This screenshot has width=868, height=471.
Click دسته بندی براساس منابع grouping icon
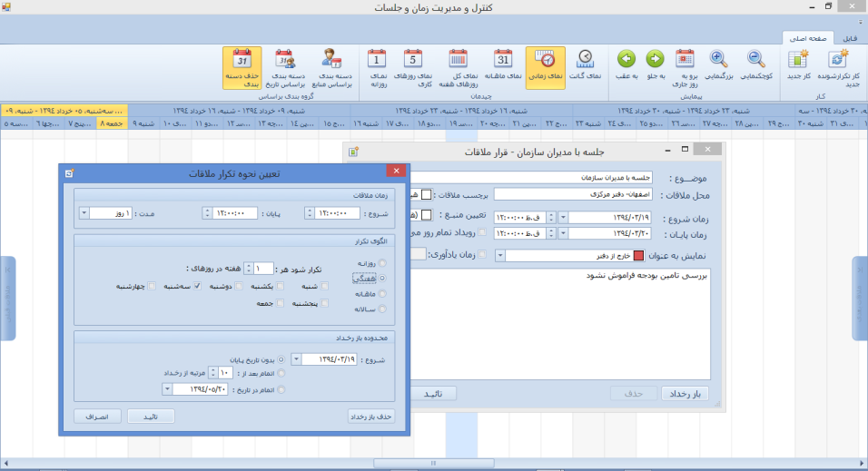330,61
